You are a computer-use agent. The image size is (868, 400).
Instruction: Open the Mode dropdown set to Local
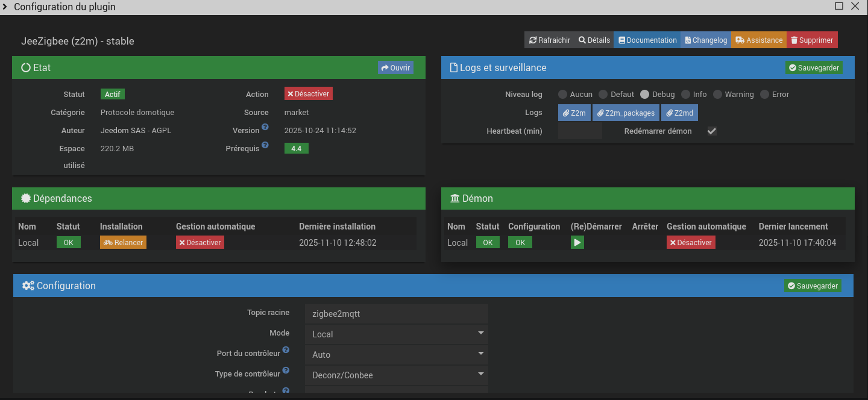(x=396, y=334)
